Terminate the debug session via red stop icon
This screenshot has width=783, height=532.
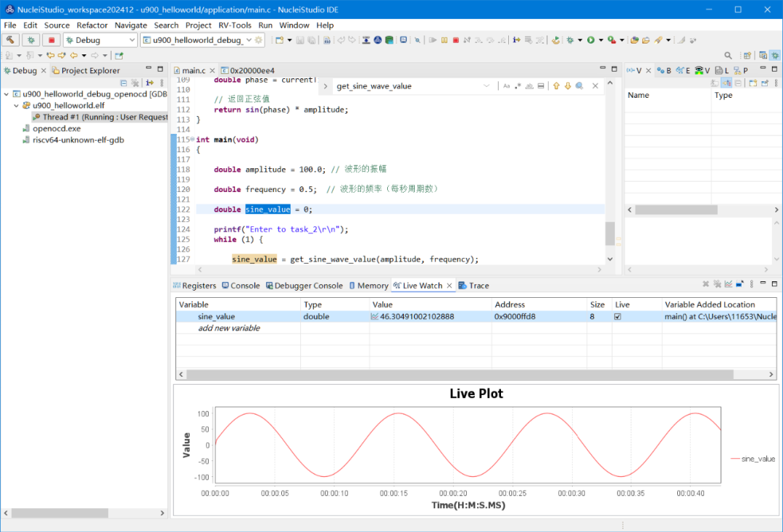point(455,40)
